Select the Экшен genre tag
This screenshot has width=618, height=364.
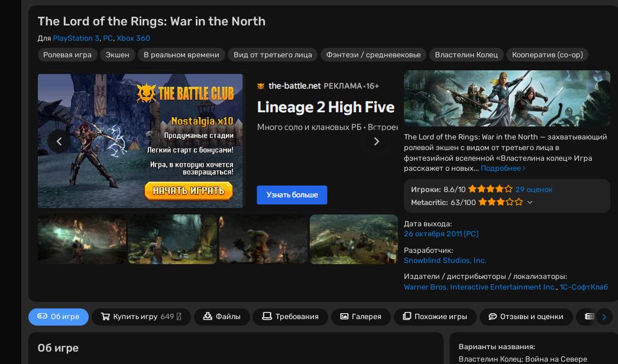coord(118,55)
